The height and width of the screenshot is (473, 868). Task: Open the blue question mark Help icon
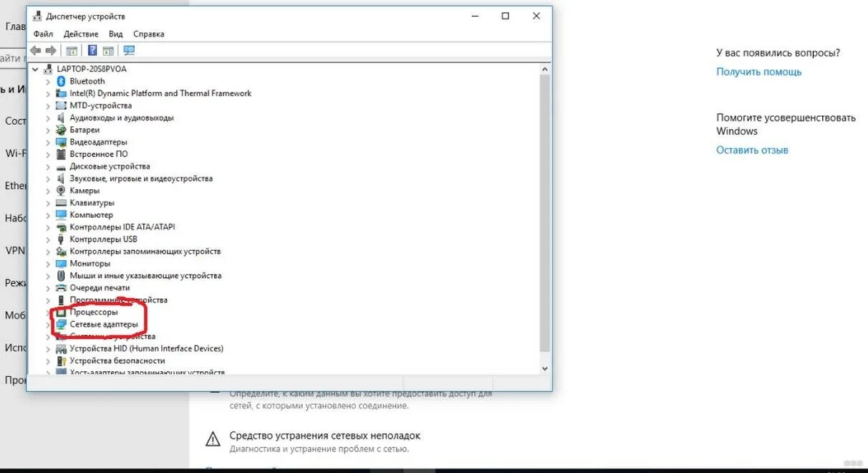(92, 50)
